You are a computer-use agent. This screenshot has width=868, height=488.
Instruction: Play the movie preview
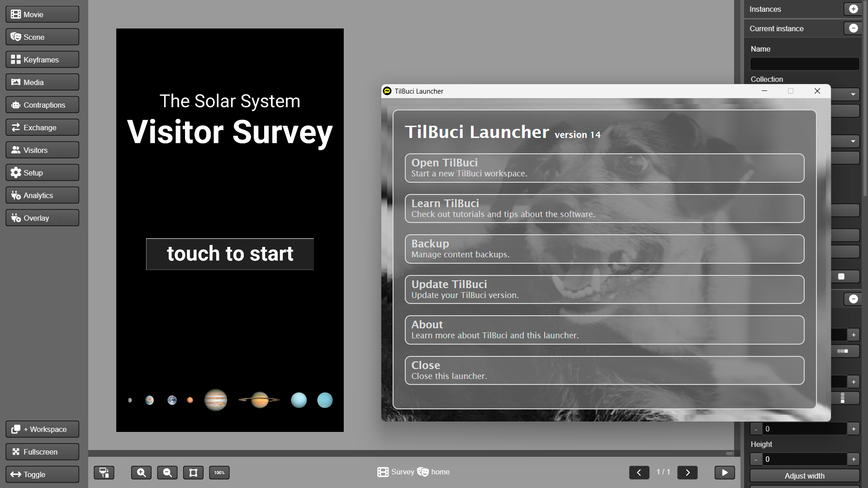point(725,473)
